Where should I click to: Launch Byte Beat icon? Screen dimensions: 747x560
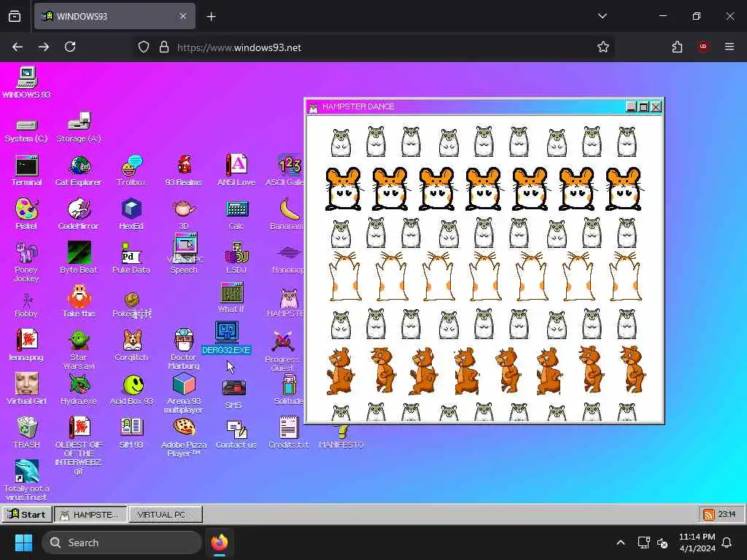[79, 257]
